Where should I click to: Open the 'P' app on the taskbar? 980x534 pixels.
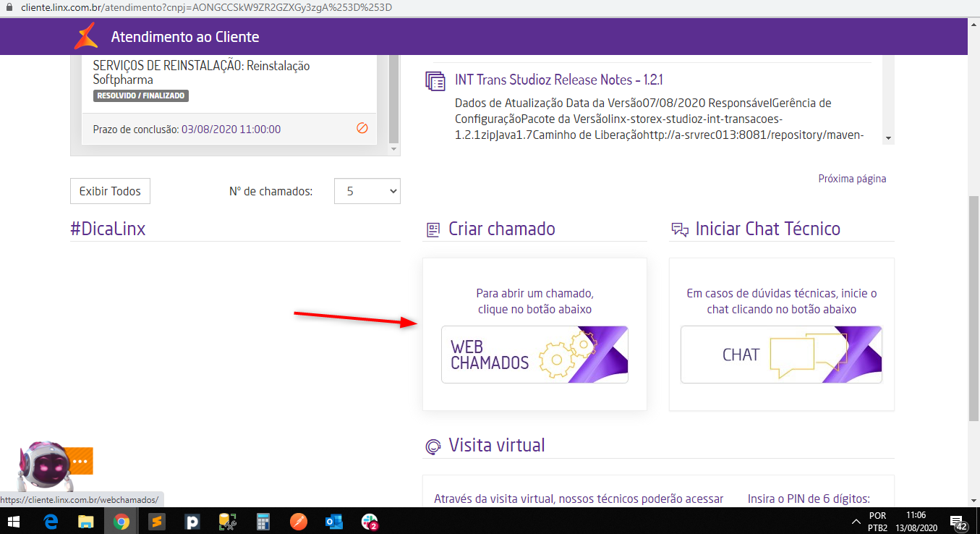click(192, 521)
